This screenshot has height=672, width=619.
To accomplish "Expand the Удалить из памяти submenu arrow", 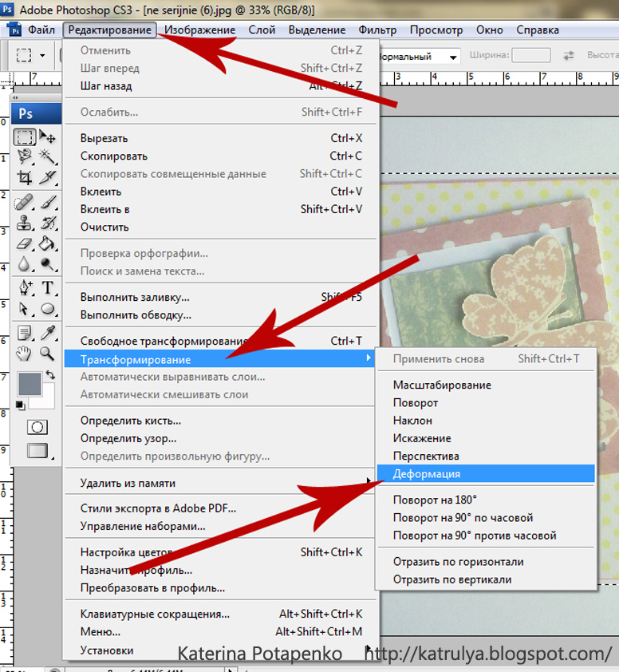I will pyautogui.click(x=369, y=481).
